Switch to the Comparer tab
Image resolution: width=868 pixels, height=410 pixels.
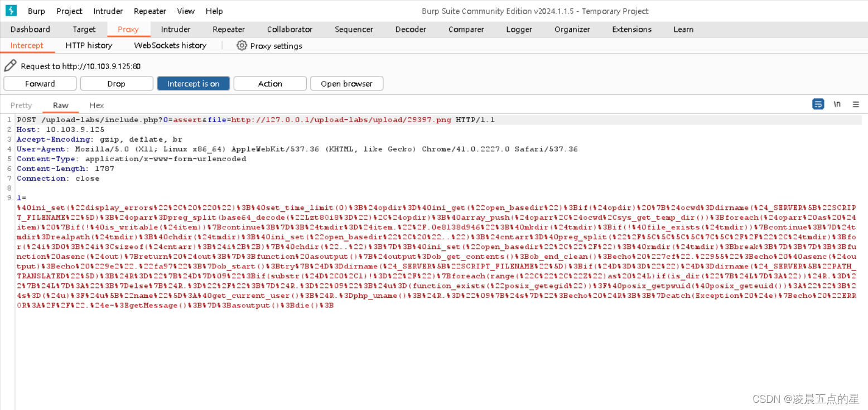pos(466,30)
